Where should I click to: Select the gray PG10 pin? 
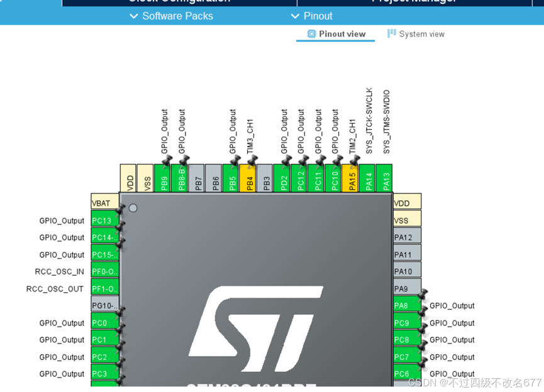pyautogui.click(x=105, y=303)
